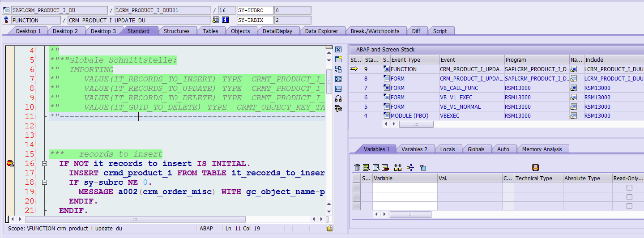Switch to Desktop 1 tab
Image resolution: width=644 pixels, height=238 pixels.
point(27,31)
